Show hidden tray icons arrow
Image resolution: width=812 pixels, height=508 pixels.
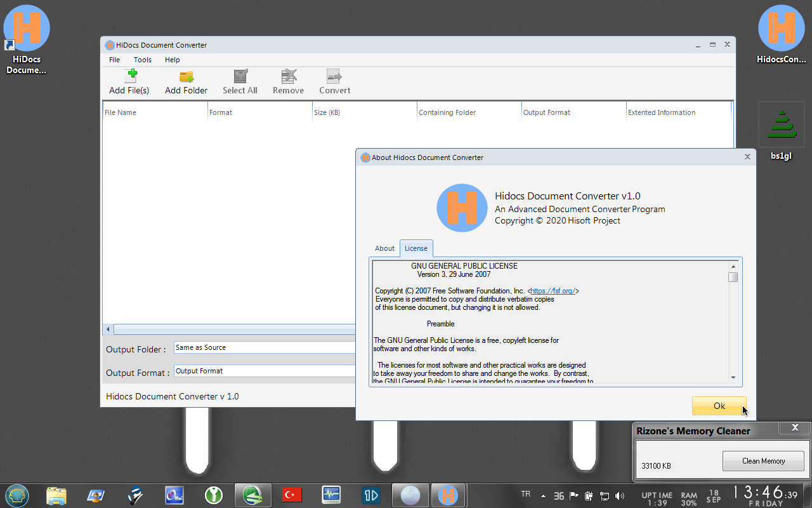pos(543,496)
